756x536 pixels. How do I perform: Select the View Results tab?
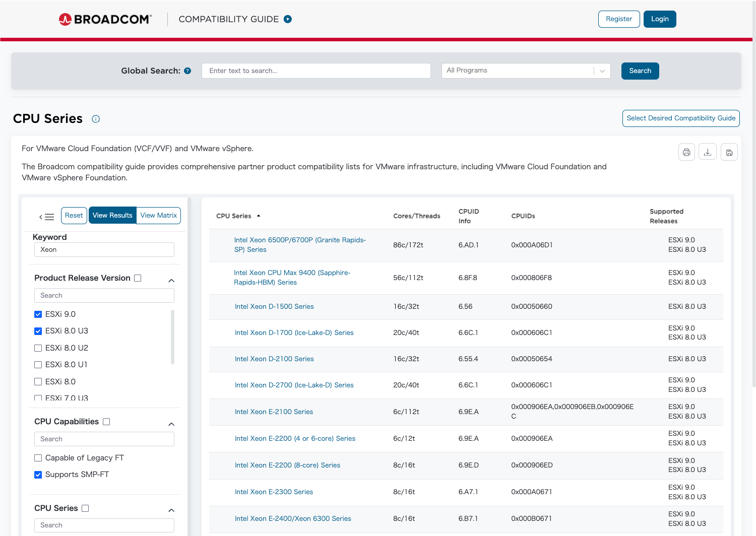point(112,215)
